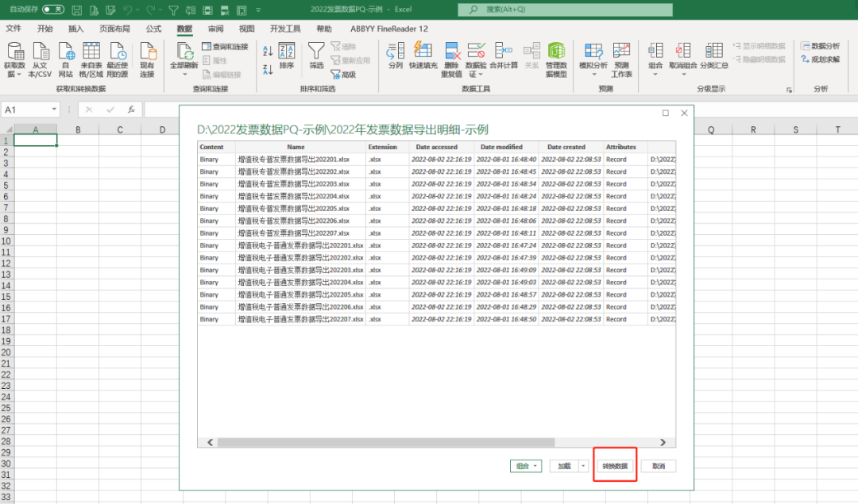Expand the Refresh All (全部刷新) arrow
Image resolution: width=858 pixels, height=504 pixels.
click(x=184, y=75)
